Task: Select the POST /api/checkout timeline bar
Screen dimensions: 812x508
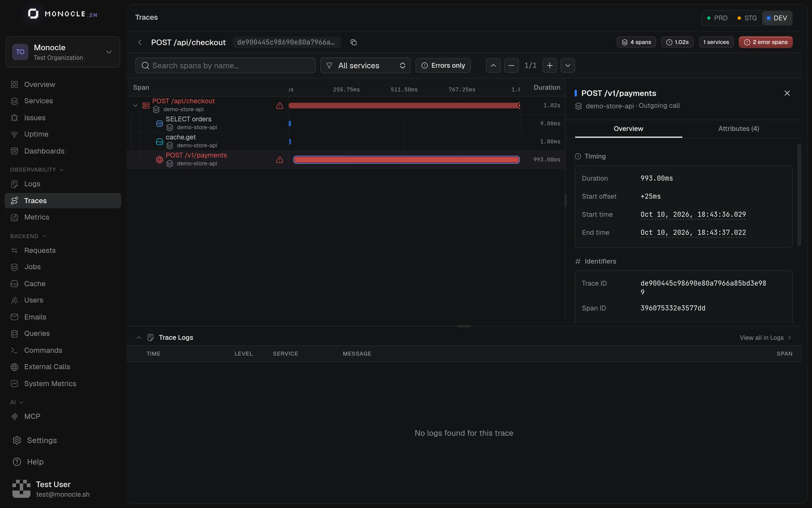Action: (404, 106)
